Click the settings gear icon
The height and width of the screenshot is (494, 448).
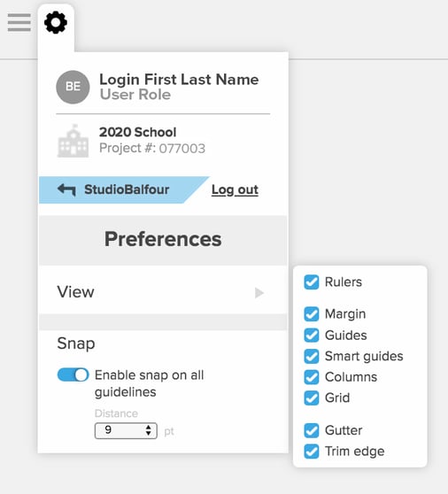coord(56,22)
